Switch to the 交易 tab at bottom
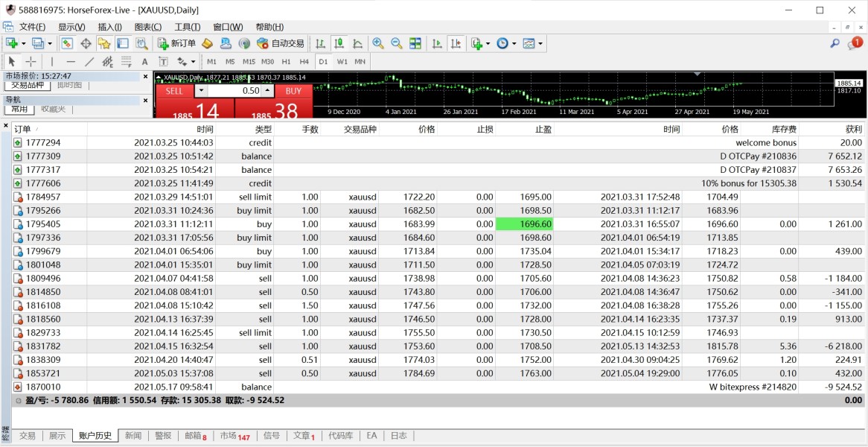The height and width of the screenshot is (447, 868). pyautogui.click(x=27, y=436)
